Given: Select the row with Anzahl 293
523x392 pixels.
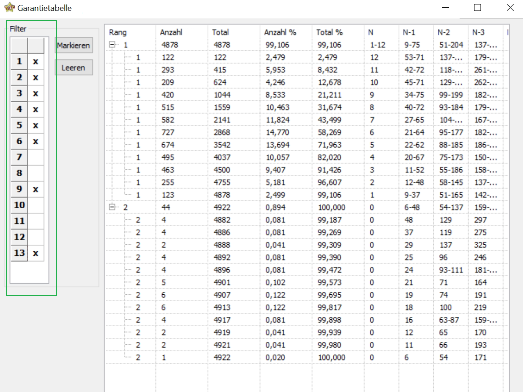Looking at the screenshot, I should tap(307, 70).
